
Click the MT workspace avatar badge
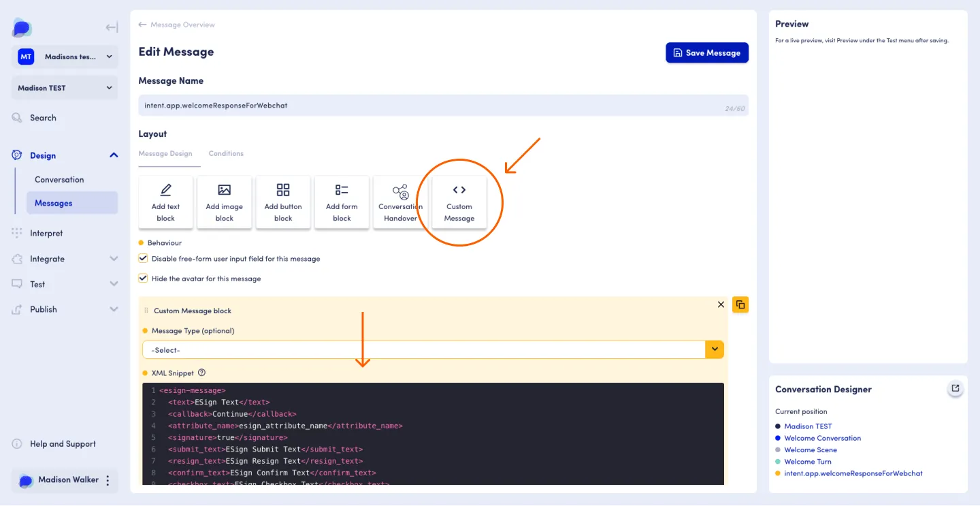(26, 57)
